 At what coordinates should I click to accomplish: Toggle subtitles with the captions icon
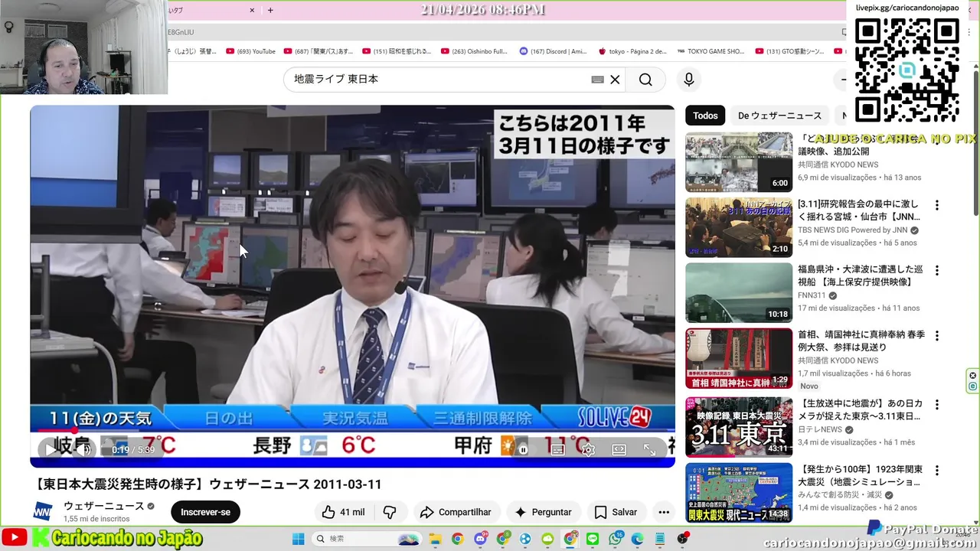[x=557, y=450]
